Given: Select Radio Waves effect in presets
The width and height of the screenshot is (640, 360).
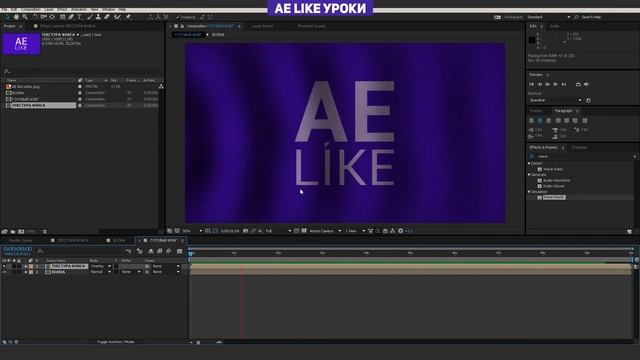Looking at the screenshot, I should (x=554, y=186).
